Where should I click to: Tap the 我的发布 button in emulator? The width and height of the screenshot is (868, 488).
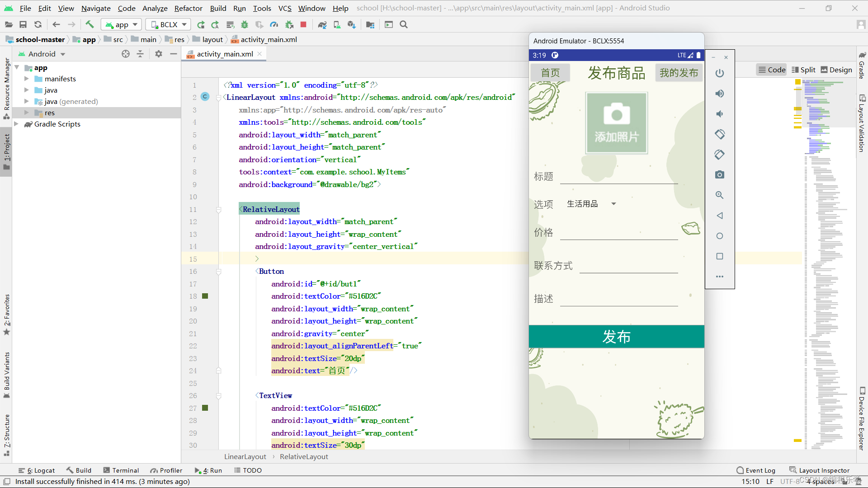coord(679,73)
